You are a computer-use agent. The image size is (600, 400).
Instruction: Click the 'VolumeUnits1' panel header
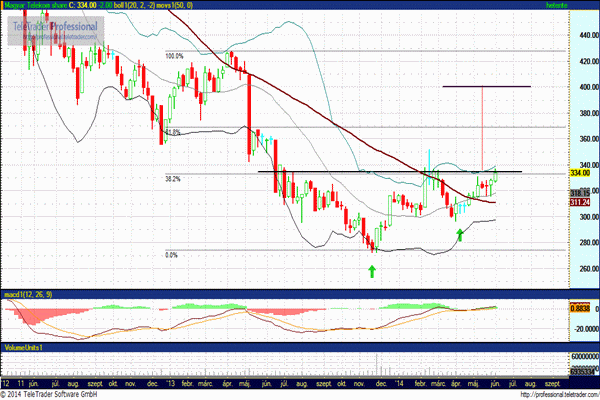[23, 347]
